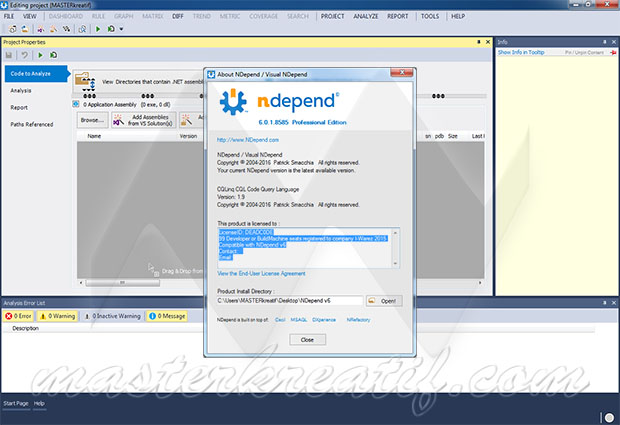Click the run-and-report icon in Project Properties

click(x=53, y=55)
